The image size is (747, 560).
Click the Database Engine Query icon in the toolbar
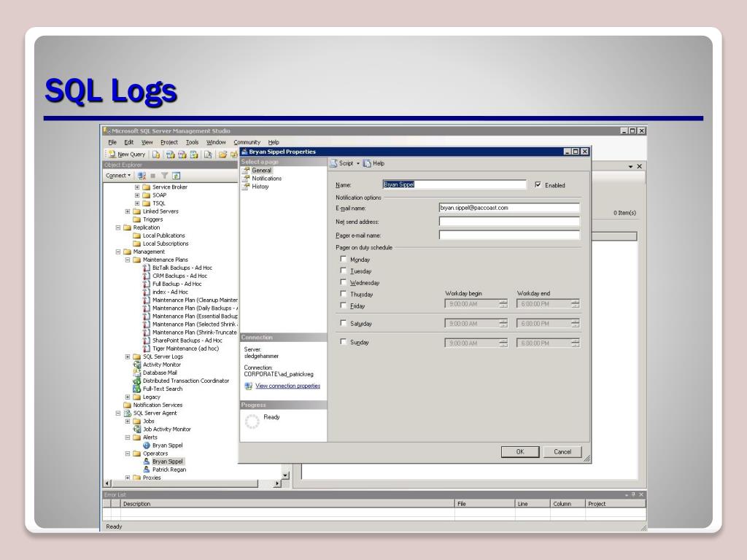tap(156, 155)
